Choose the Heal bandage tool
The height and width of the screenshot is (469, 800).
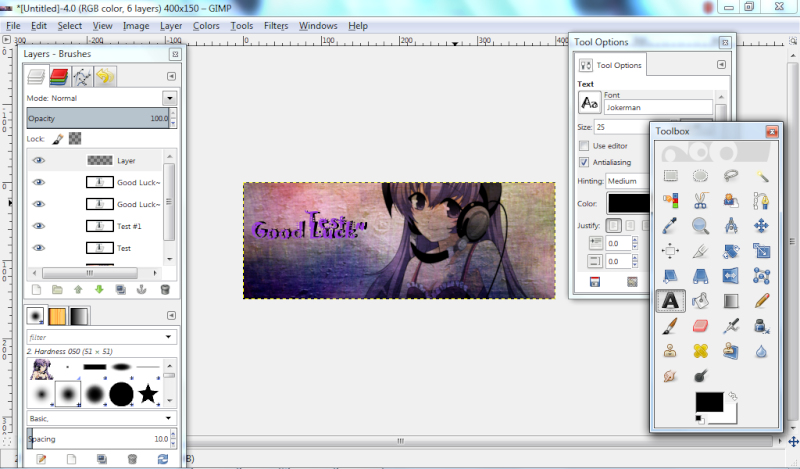pyautogui.click(x=701, y=351)
